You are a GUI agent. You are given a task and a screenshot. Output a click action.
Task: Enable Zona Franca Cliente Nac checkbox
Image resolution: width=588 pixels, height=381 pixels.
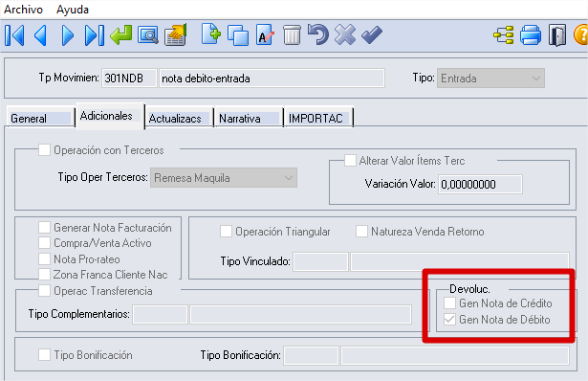coord(44,275)
